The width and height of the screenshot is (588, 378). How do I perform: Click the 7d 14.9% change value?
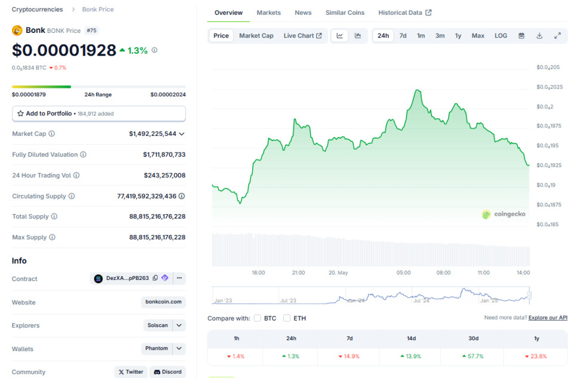click(x=349, y=356)
